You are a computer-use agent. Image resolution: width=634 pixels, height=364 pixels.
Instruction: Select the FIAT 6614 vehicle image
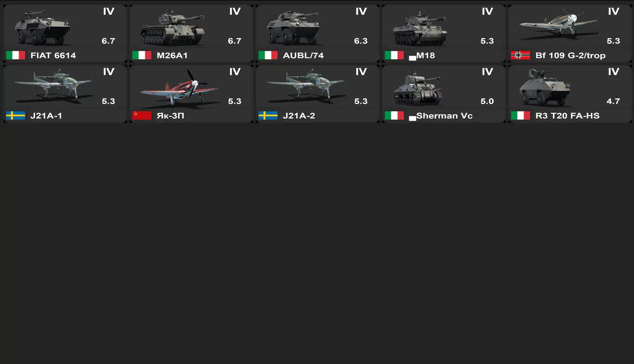coord(42,28)
